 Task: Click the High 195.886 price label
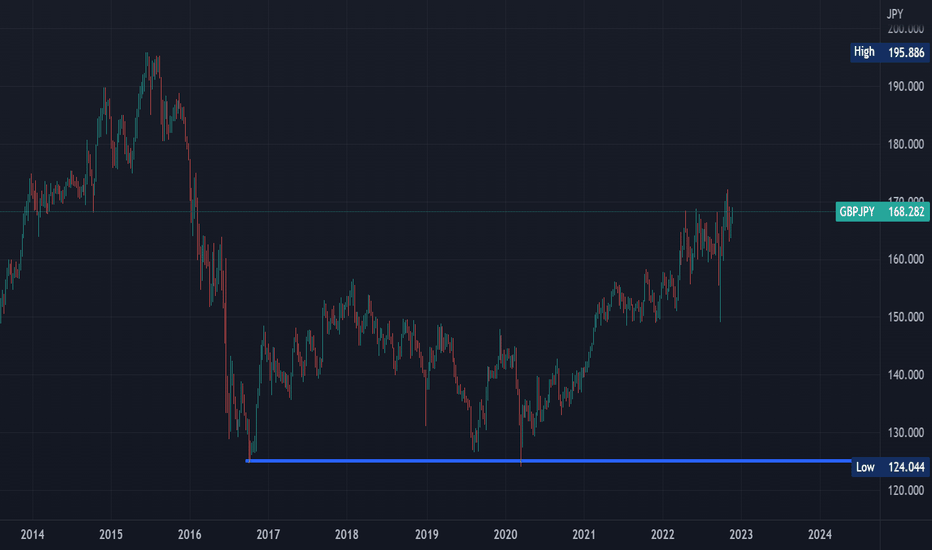889,52
